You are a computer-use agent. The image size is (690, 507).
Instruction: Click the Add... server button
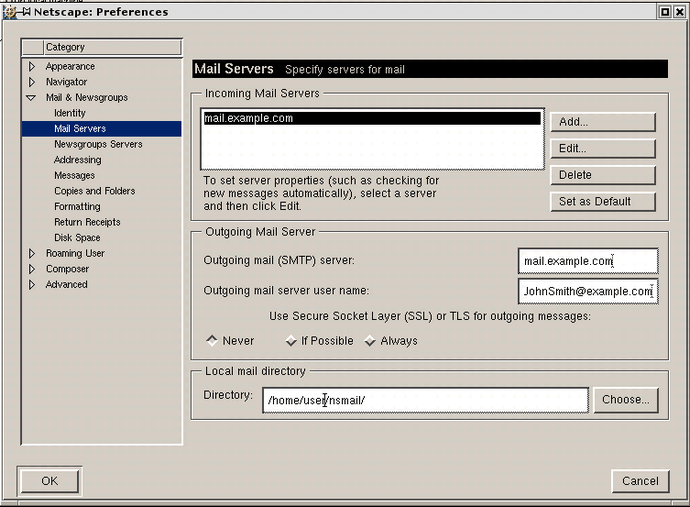[x=602, y=122]
